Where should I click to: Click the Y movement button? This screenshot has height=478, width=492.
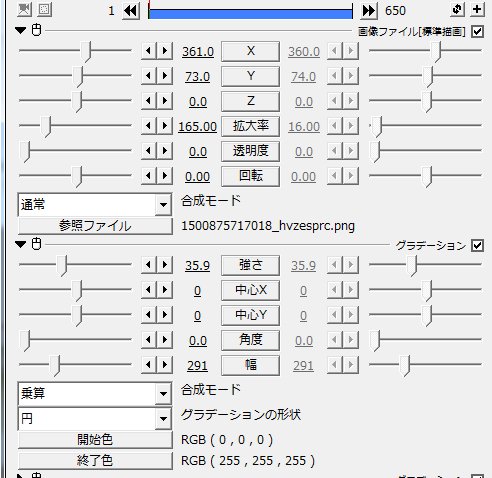pyautogui.click(x=250, y=76)
